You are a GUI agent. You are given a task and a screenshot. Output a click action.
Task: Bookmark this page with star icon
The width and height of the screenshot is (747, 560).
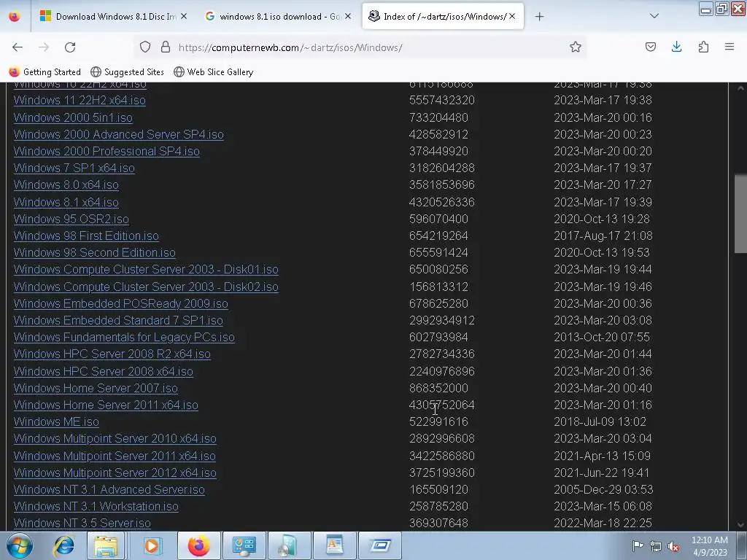576,47
